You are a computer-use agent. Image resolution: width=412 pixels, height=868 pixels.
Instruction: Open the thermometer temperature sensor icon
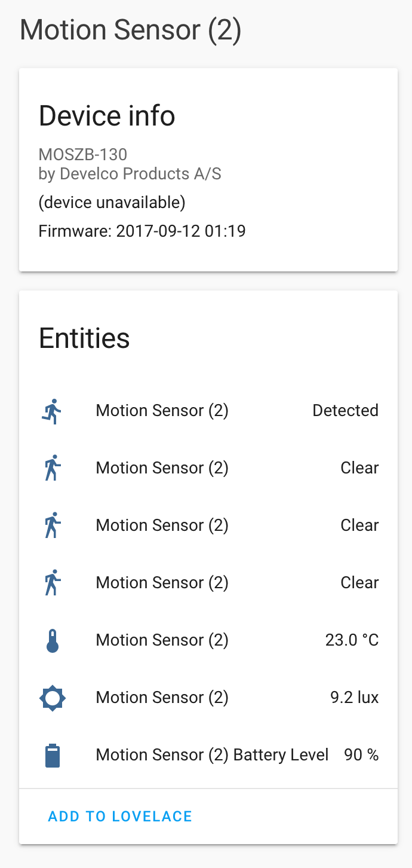coord(52,640)
